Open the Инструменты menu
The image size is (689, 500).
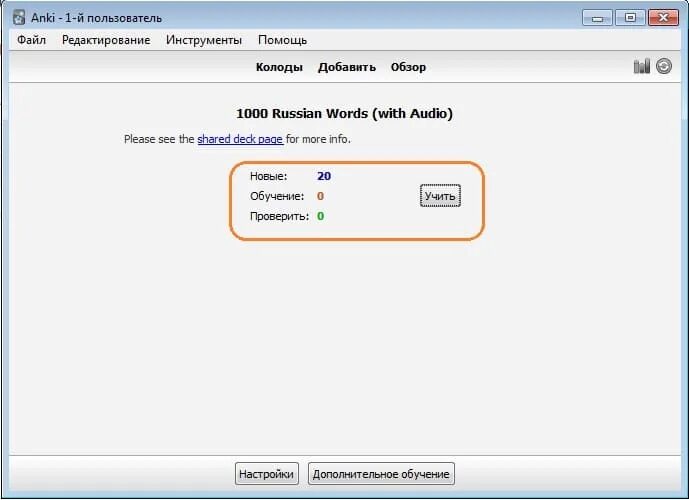tap(204, 40)
